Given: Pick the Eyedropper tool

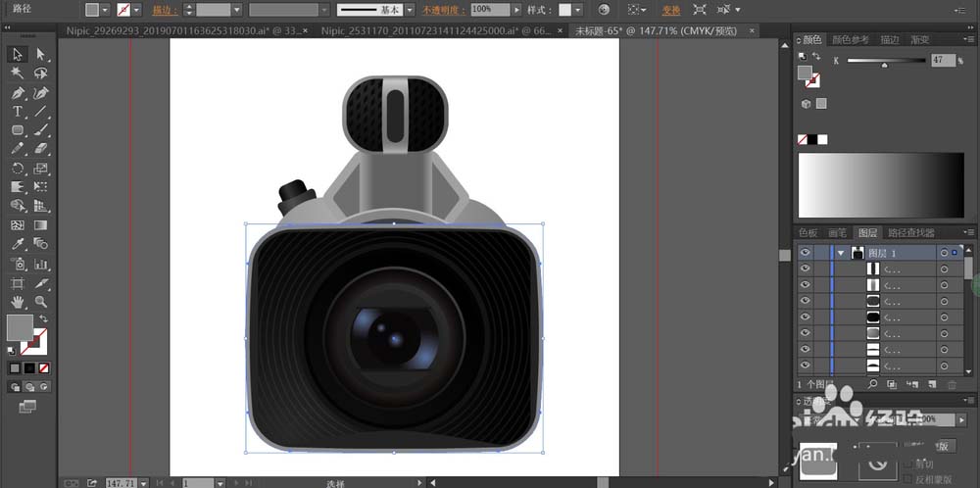Looking at the screenshot, I should click(x=18, y=244).
